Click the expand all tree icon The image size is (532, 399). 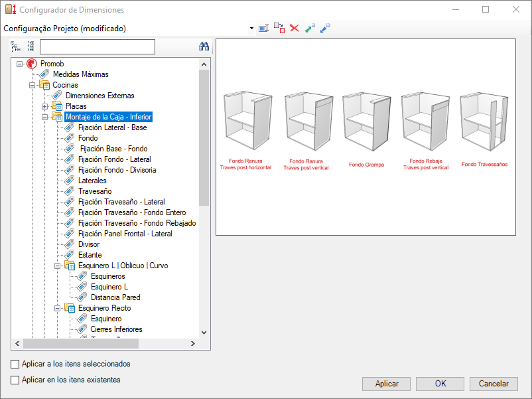click(15, 46)
